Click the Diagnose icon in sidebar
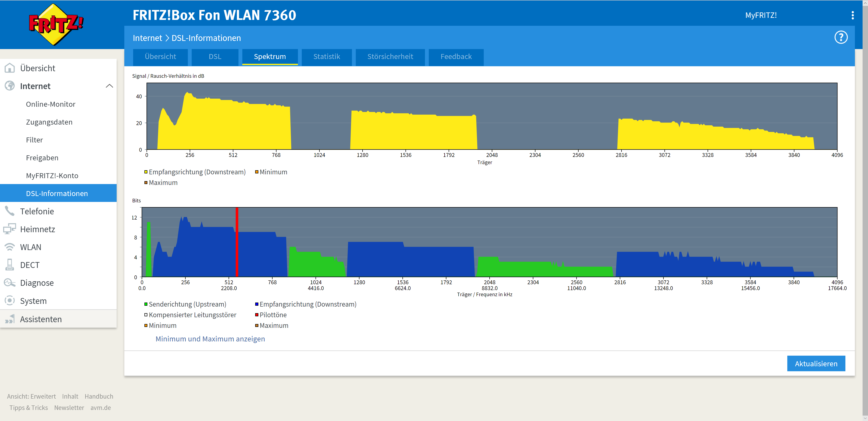 click(10, 283)
